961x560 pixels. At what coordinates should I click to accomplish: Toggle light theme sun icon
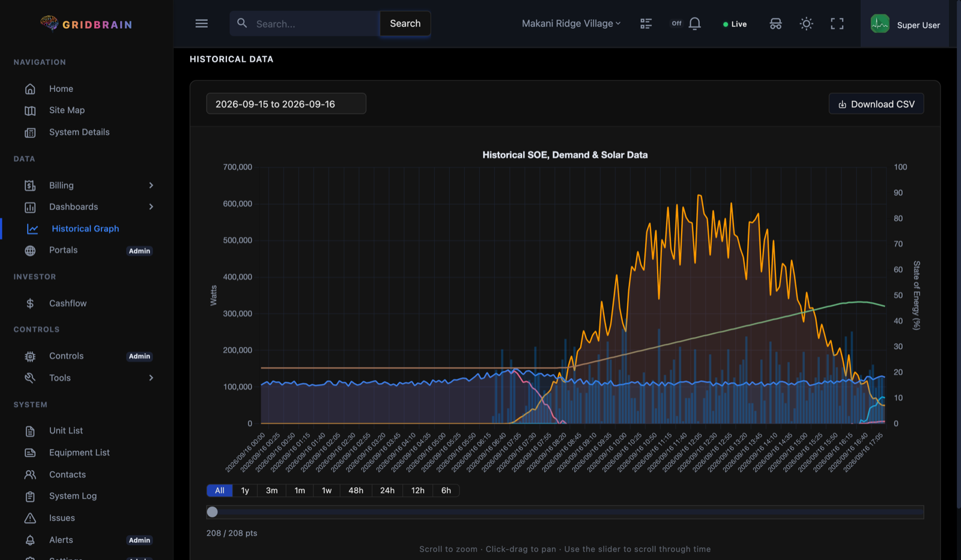coord(807,23)
